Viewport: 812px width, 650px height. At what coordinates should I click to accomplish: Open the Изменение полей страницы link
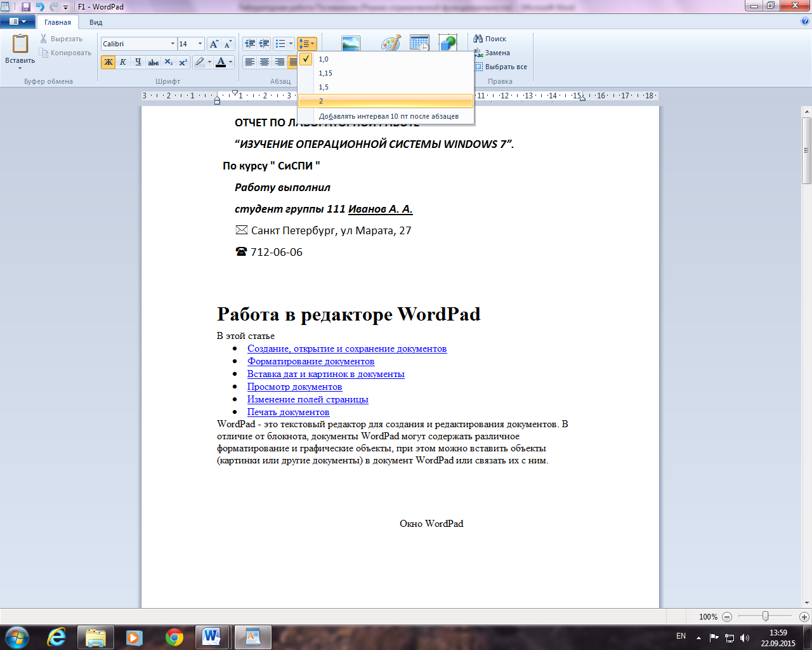pyautogui.click(x=308, y=399)
